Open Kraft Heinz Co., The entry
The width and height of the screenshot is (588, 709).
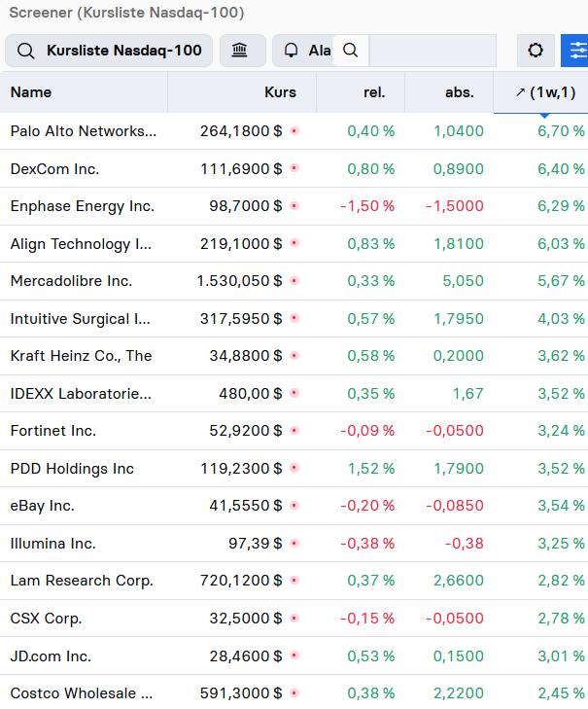coord(81,356)
